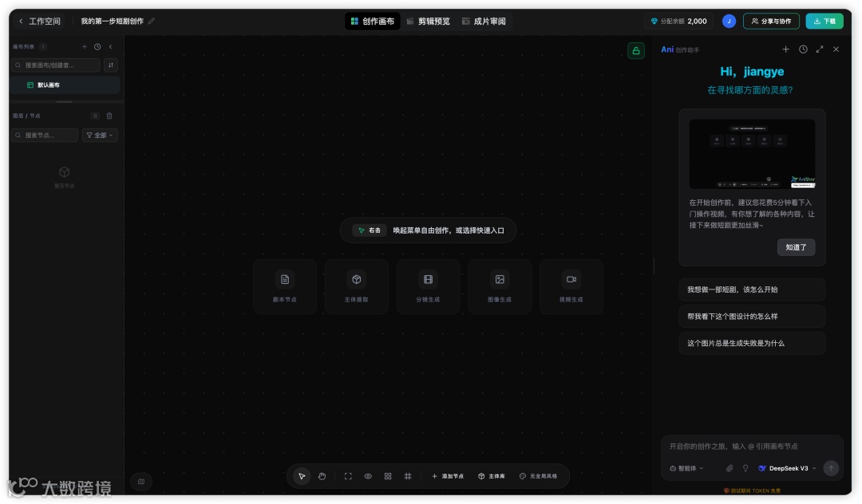Screen dimensions: 862x504
Task: Click the 右击 hint chip
Action: [x=370, y=230]
